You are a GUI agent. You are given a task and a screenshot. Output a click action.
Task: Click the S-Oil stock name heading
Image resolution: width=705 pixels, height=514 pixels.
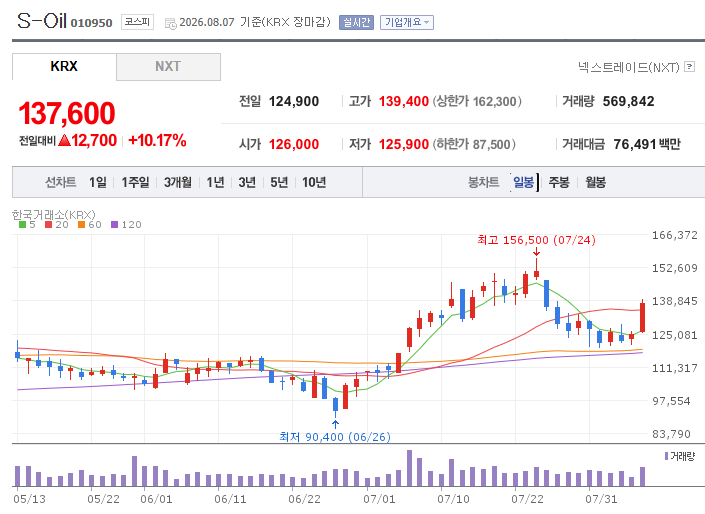pyautogui.click(x=42, y=21)
